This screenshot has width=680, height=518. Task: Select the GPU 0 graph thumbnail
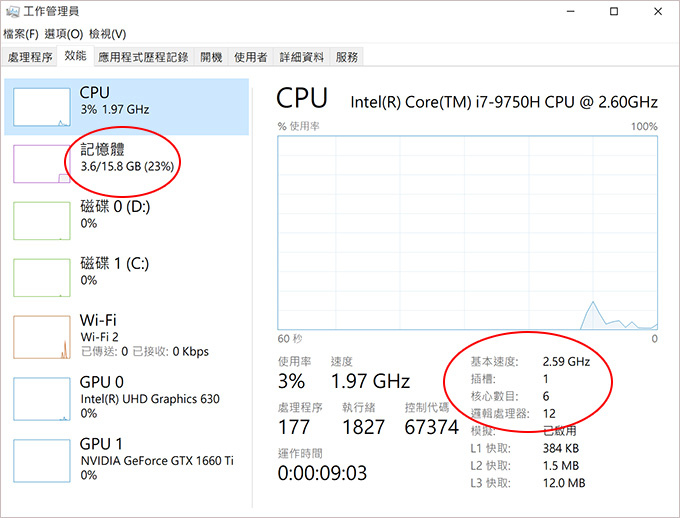pyautogui.click(x=42, y=399)
